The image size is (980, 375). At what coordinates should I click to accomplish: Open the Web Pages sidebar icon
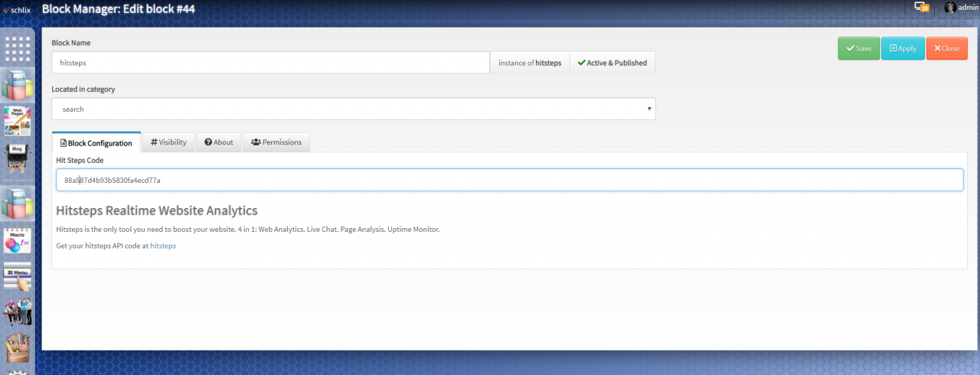pyautogui.click(x=18, y=121)
